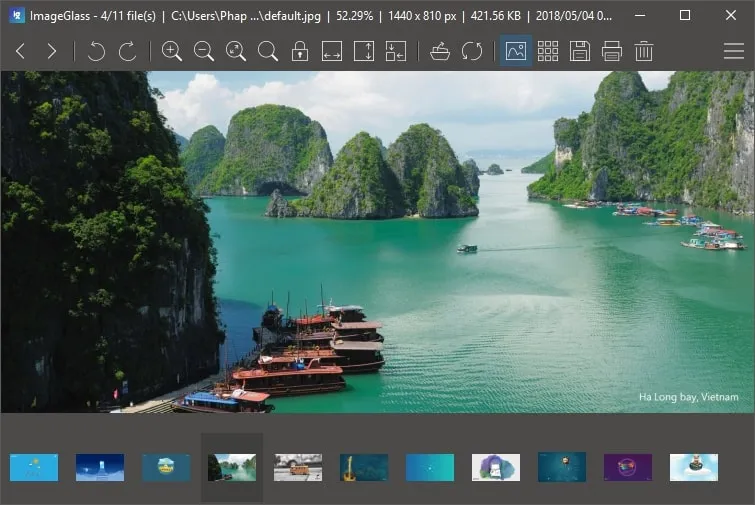The height and width of the screenshot is (505, 755).
Task: Zoom out with the minus magnifier
Action: pyautogui.click(x=204, y=51)
